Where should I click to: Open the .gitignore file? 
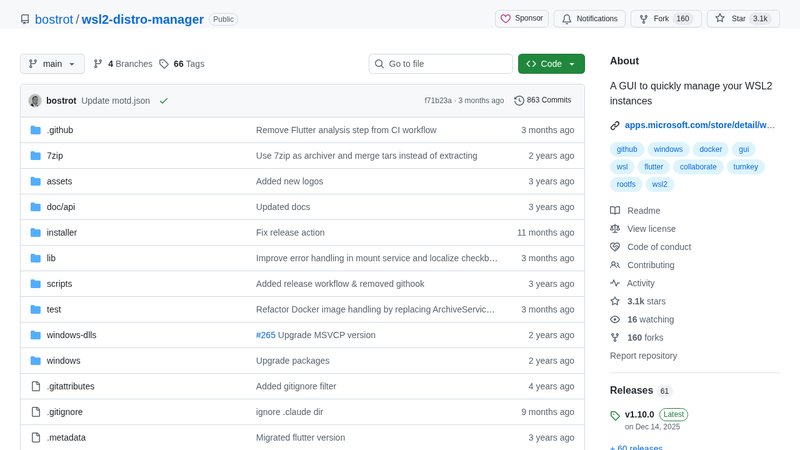click(65, 412)
